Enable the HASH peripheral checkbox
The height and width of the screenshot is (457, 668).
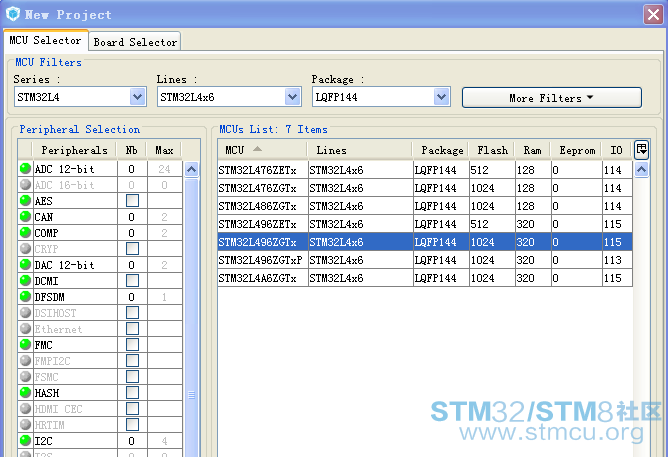click(x=132, y=393)
